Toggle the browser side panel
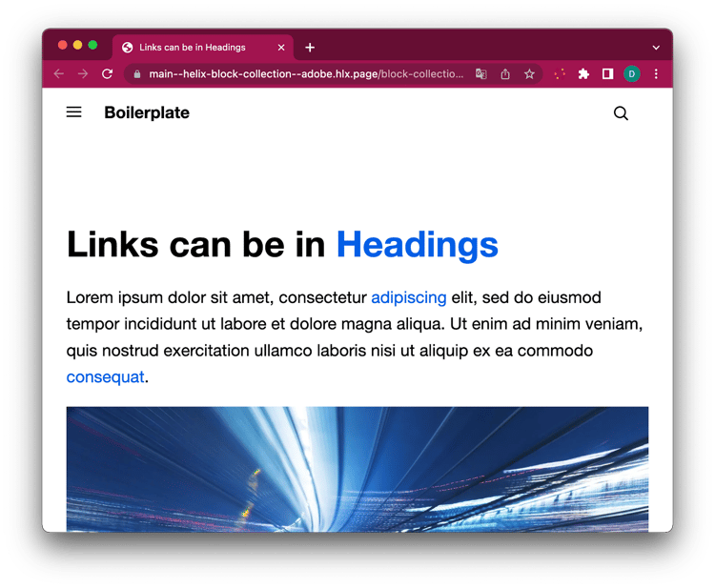This screenshot has width=715, height=588. tap(607, 73)
